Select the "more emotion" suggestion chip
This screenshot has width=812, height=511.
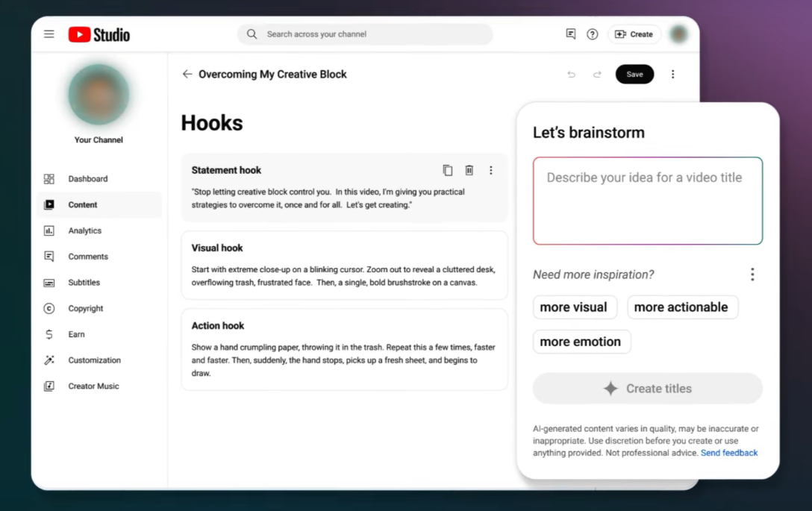click(x=581, y=342)
